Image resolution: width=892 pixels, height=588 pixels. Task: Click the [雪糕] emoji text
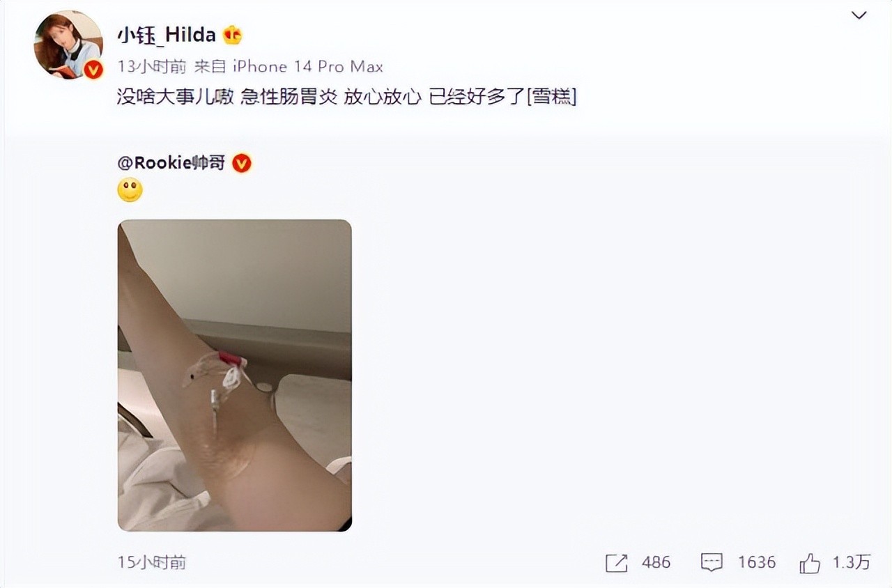click(551, 97)
